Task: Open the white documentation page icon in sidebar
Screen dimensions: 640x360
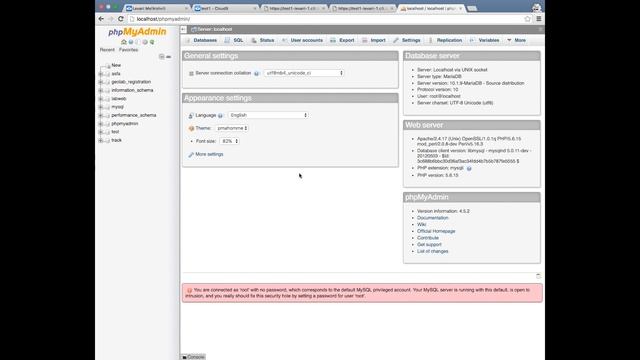Action: (138, 42)
